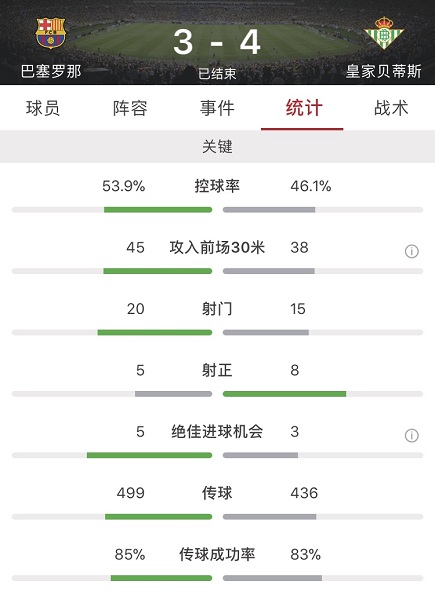Tap the 巴塞罗那 team name
The image size is (435, 592).
tap(51, 71)
